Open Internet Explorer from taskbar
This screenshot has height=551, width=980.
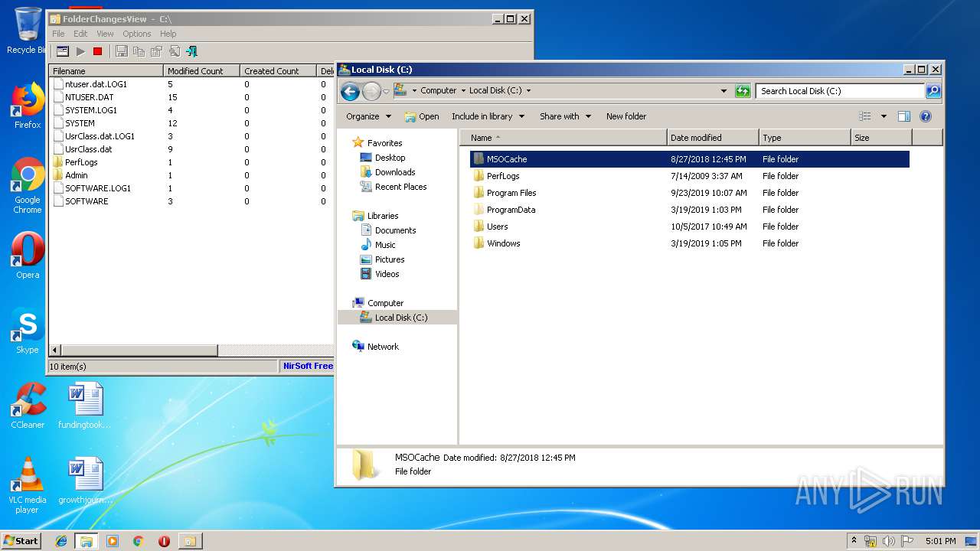coord(61,541)
